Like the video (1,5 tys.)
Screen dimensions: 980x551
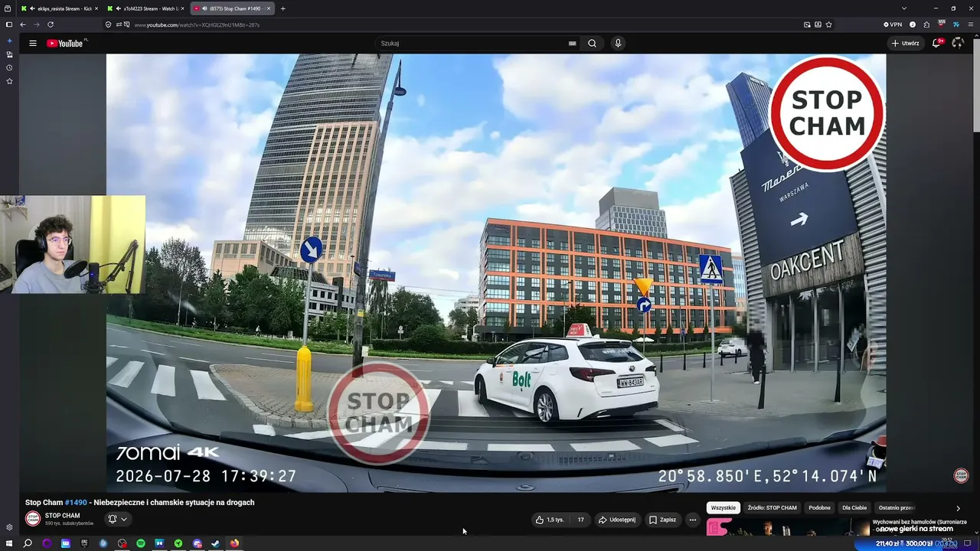(550, 520)
